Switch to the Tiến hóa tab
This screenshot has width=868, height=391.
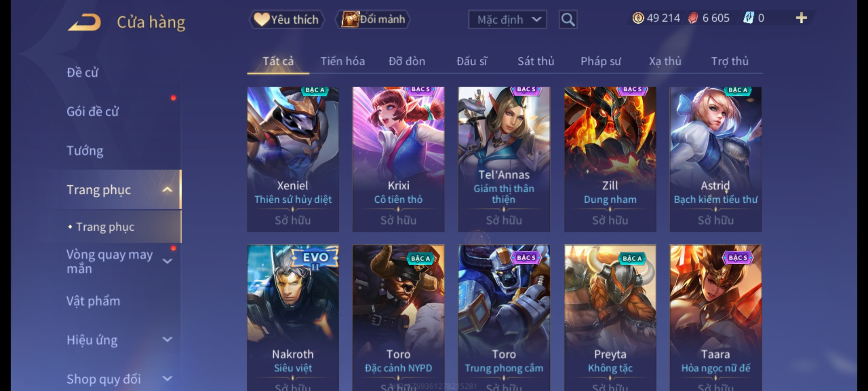click(x=342, y=61)
